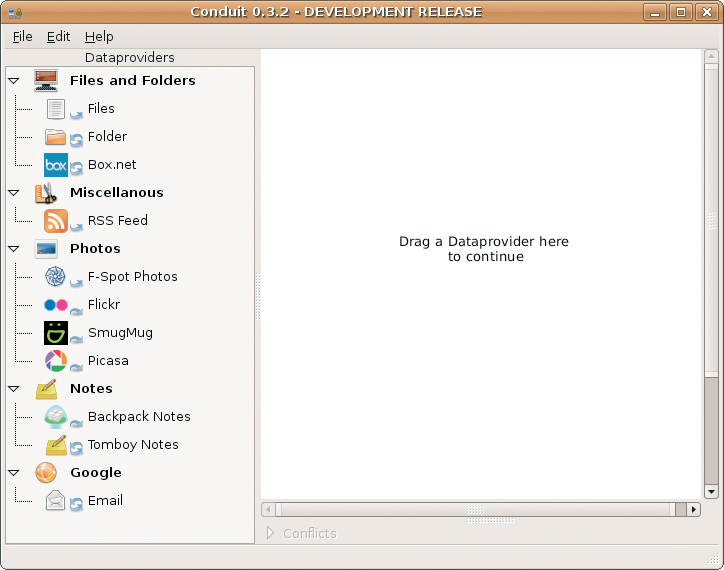Screen dimensions: 724x570
Task: Click the vertical scrollbar up arrow
Action: coord(711,57)
